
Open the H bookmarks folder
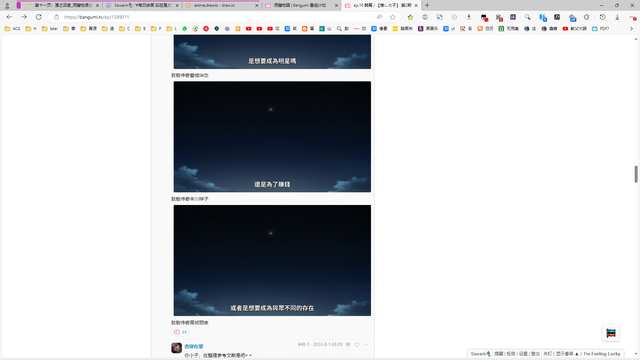[31, 29]
